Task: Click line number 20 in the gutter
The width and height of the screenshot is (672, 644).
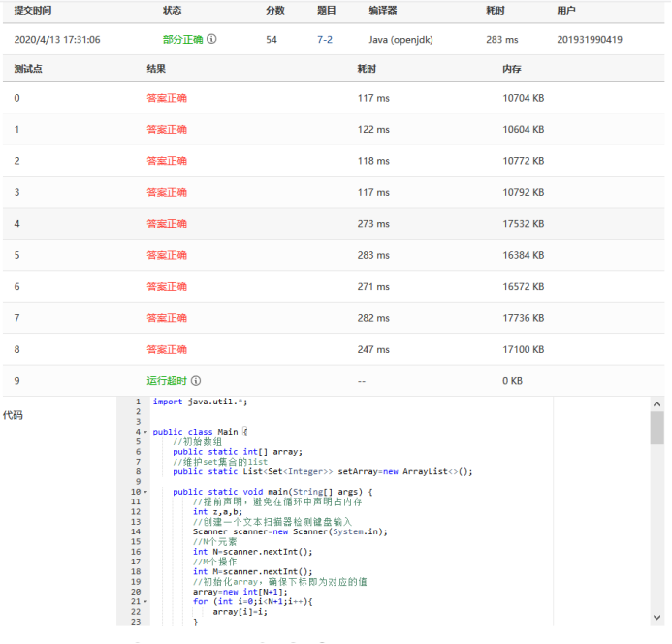Action: click(136, 592)
